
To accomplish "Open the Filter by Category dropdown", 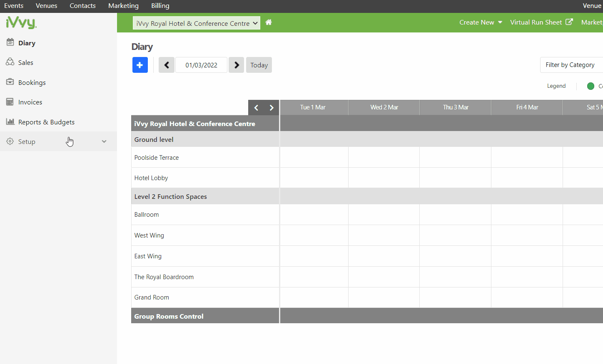I will [x=571, y=65].
